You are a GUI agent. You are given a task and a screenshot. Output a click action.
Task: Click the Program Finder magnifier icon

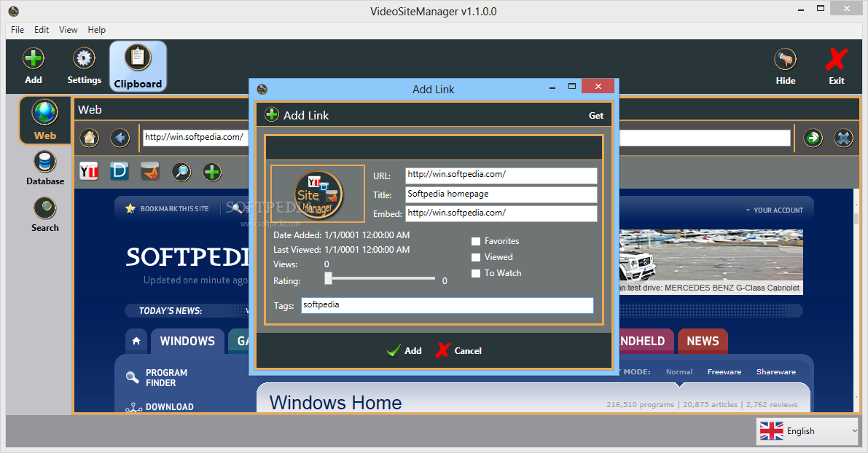click(x=133, y=377)
